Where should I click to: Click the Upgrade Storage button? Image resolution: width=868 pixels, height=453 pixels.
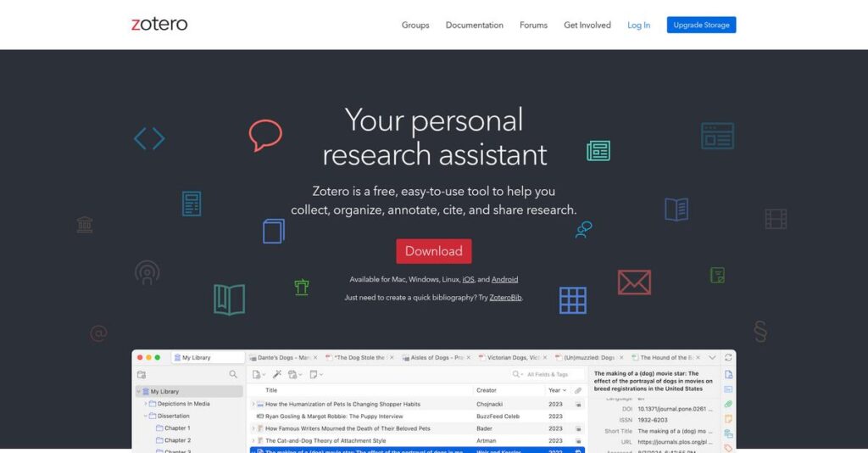point(701,25)
